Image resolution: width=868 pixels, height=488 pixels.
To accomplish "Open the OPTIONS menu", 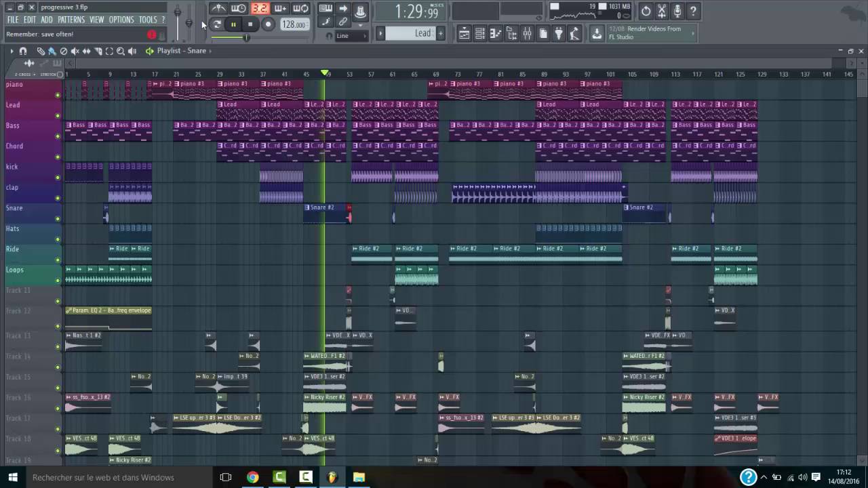I will pyautogui.click(x=122, y=20).
